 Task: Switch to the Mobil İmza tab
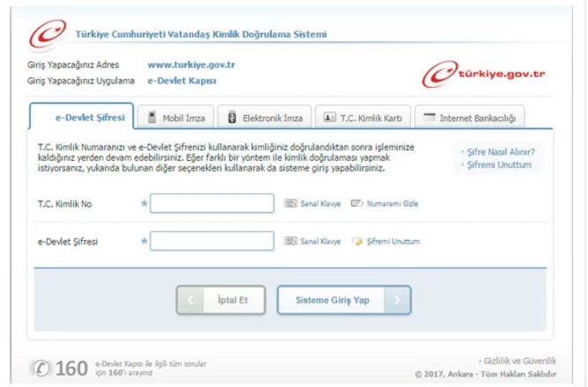(175, 117)
